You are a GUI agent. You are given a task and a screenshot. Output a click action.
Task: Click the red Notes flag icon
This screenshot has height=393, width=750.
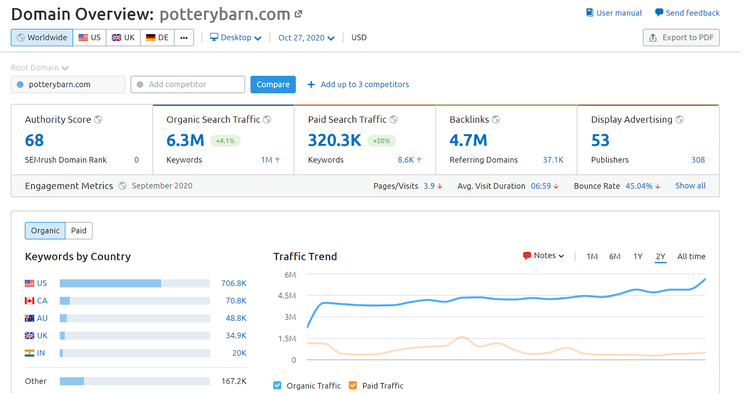click(527, 256)
